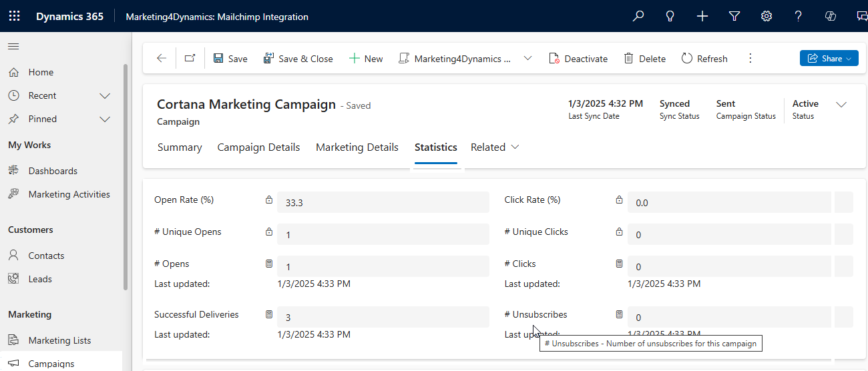Open the Related tab menu

[495, 147]
